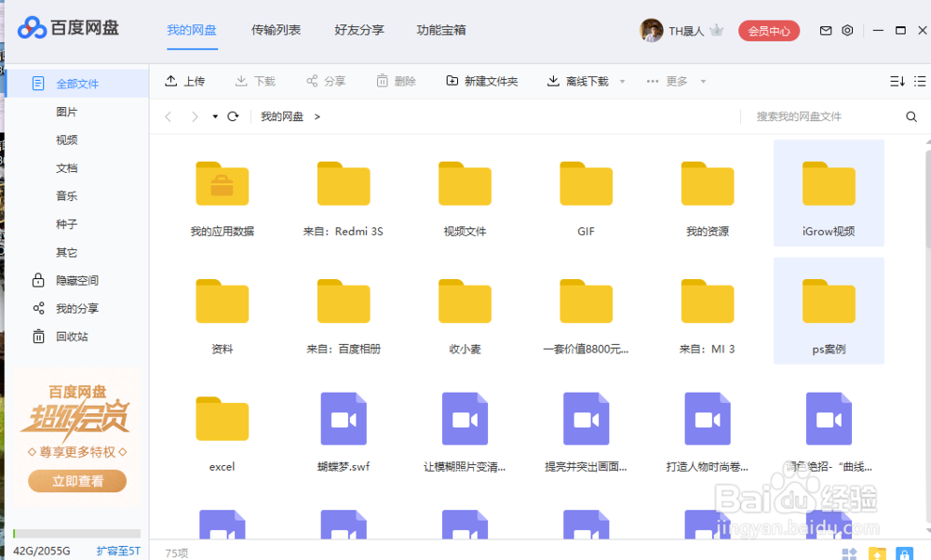Viewport: 931px width, 560px height.
Task: Go back with the left arrow
Action: point(169,116)
